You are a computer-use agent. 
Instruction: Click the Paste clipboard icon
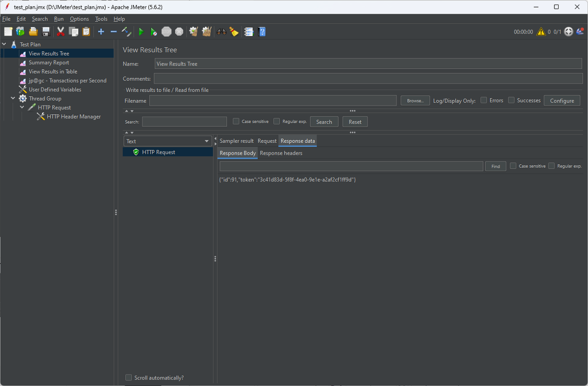point(86,32)
